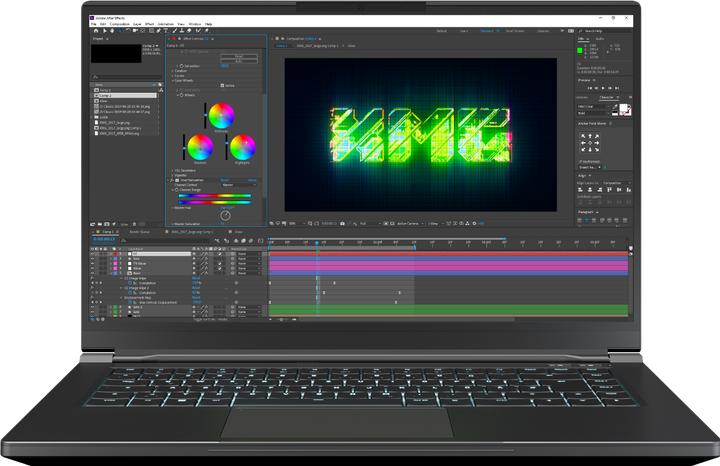The image size is (720, 466).
Task: Pick a color with Character eyedropper
Action: (x=615, y=107)
